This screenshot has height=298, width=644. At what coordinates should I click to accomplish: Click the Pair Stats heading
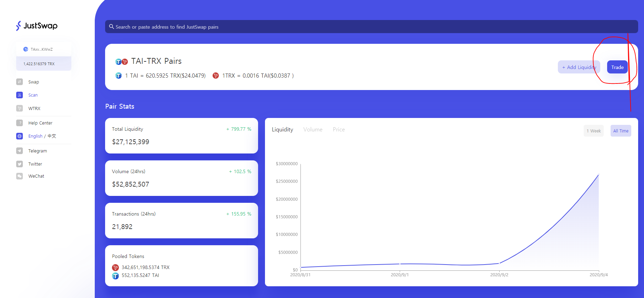coord(120,107)
